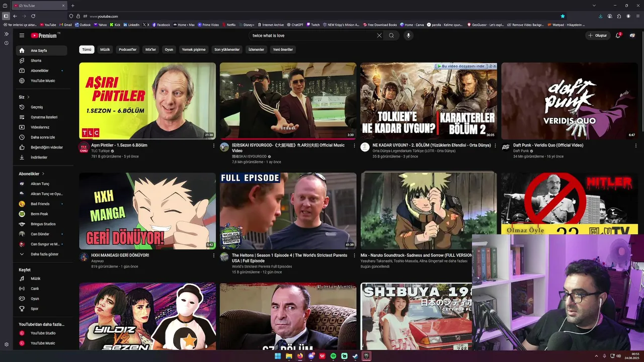Open Videolarınız in the sidebar

(x=40, y=127)
